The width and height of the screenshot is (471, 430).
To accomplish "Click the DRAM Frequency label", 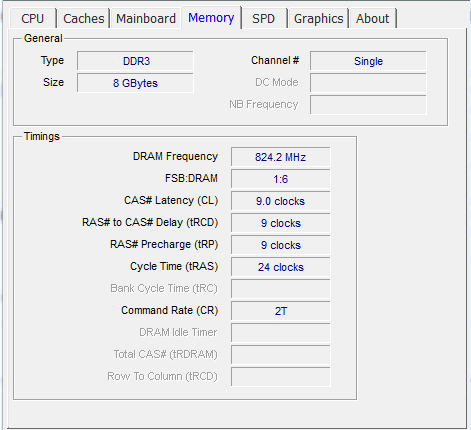I will tap(175, 156).
